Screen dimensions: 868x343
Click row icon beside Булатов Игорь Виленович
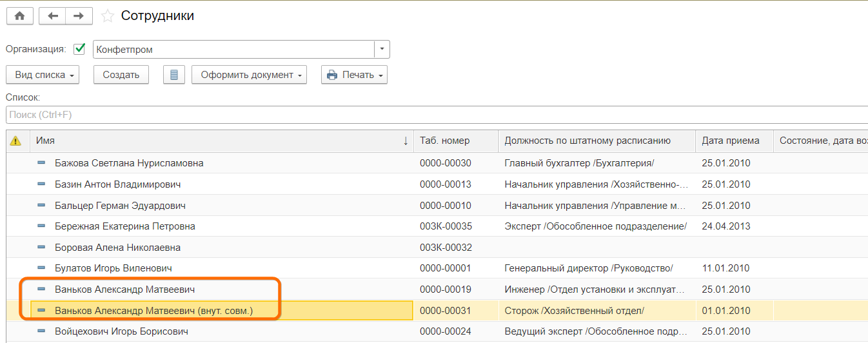coord(41,268)
